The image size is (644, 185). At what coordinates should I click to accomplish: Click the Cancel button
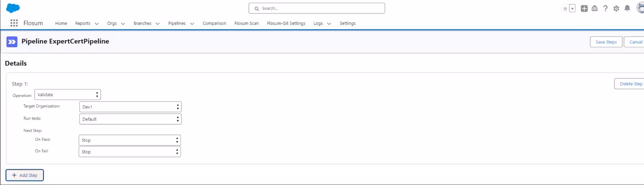pos(635,42)
